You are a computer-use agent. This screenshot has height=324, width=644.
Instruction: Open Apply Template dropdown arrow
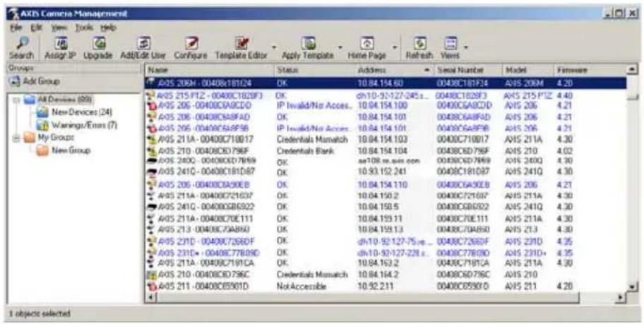(340, 46)
